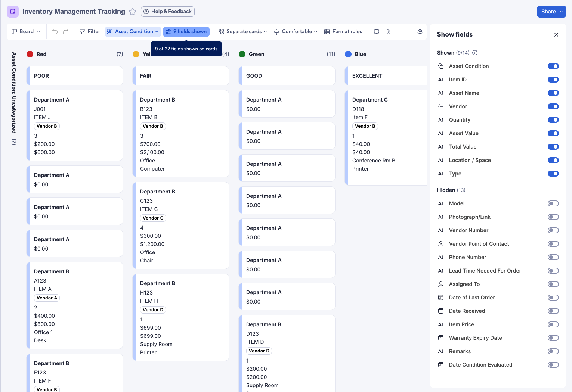Open the Separate cards dropdown

pyautogui.click(x=242, y=31)
